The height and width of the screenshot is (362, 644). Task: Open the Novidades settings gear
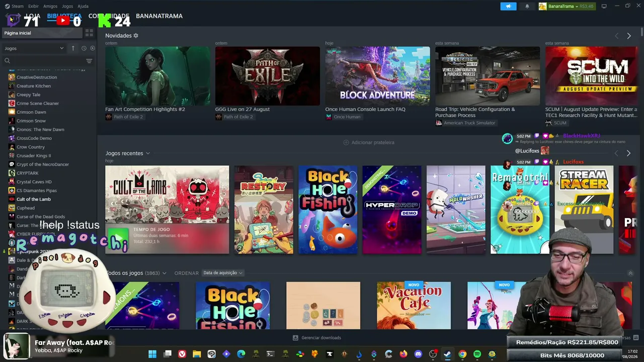[x=136, y=36]
